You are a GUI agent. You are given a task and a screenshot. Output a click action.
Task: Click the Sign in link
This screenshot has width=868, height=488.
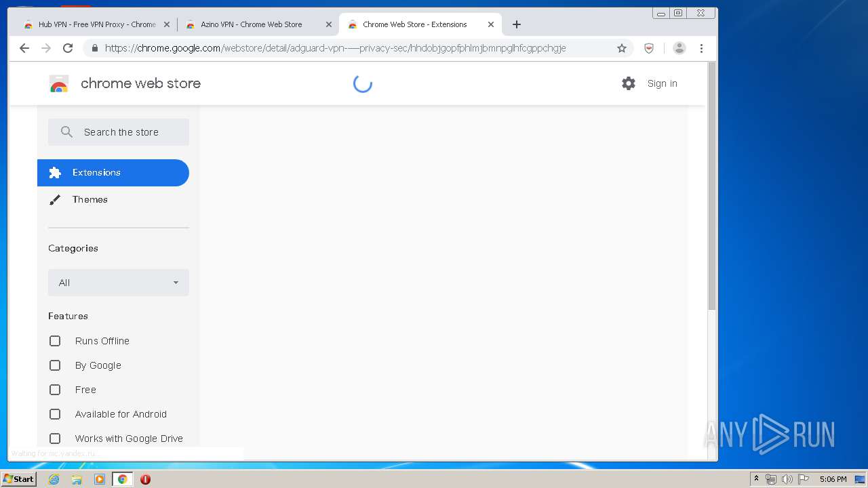pos(662,83)
